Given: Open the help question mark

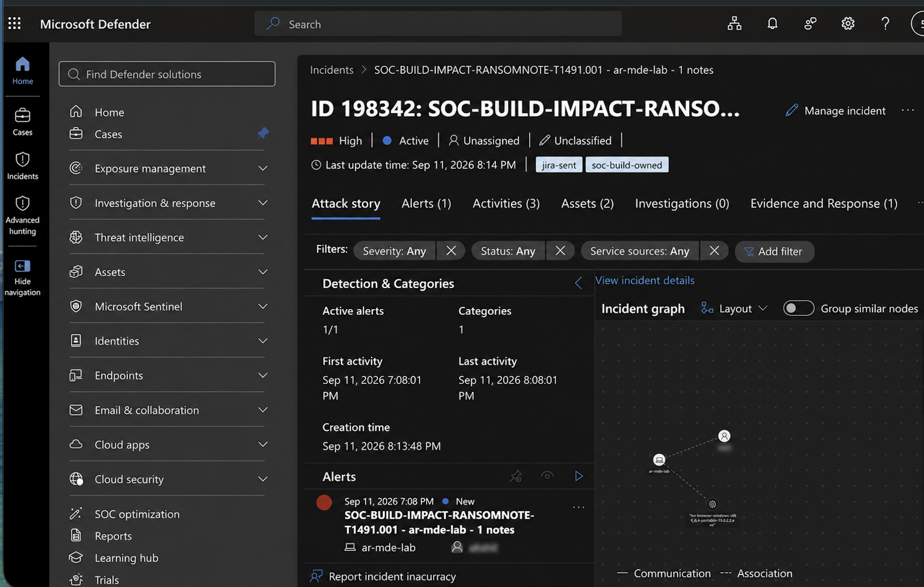Looking at the screenshot, I should (885, 23).
